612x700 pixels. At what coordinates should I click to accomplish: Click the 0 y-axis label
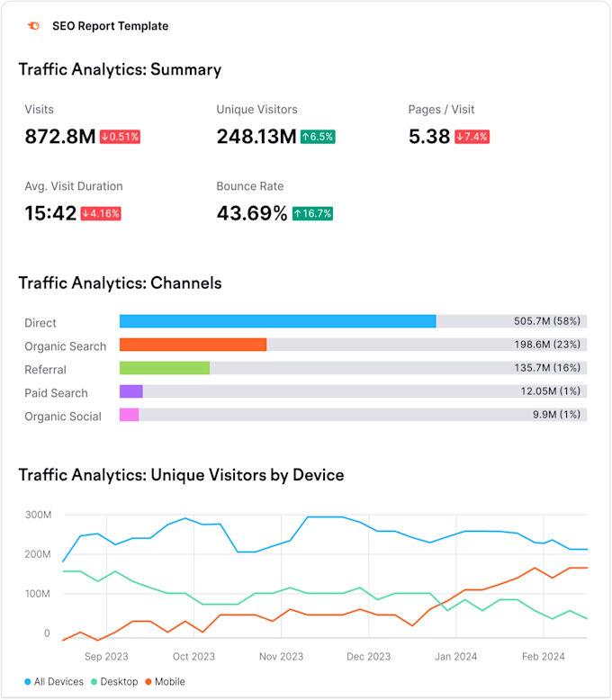click(x=47, y=633)
